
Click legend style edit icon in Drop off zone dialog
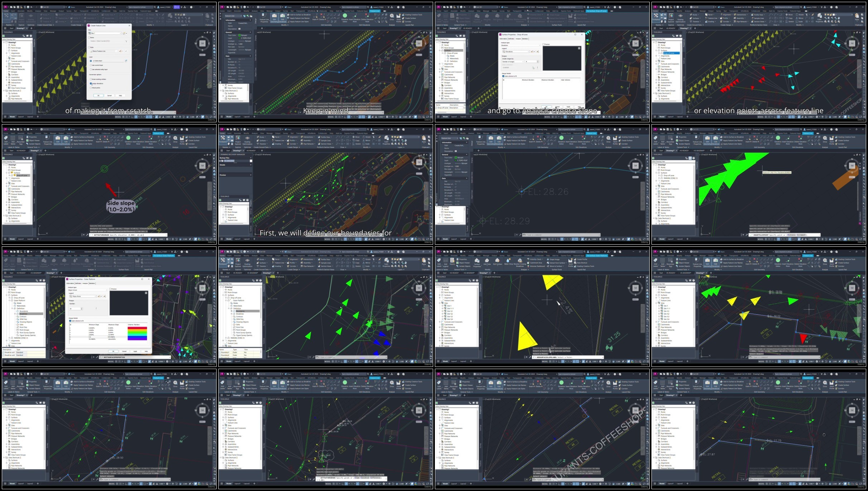pos(532,51)
